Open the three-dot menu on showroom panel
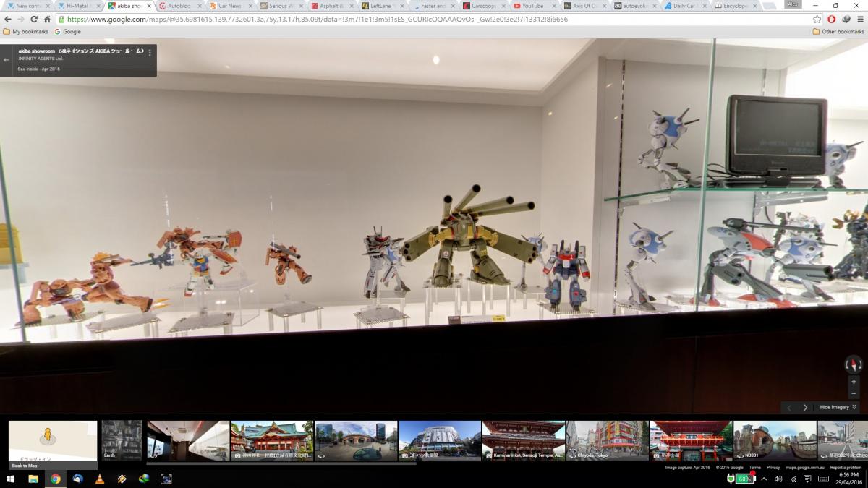The image size is (868, 488). [150, 52]
